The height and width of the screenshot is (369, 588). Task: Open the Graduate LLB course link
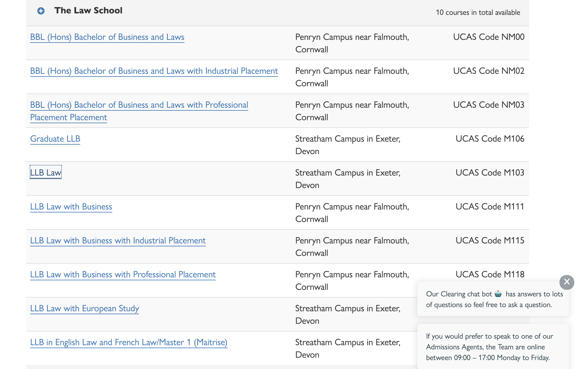[55, 139]
